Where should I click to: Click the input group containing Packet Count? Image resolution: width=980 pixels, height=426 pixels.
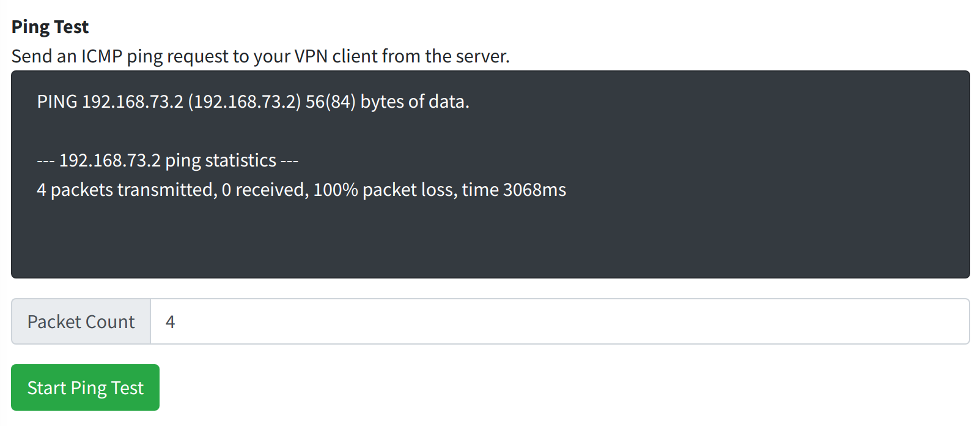pyautogui.click(x=489, y=321)
